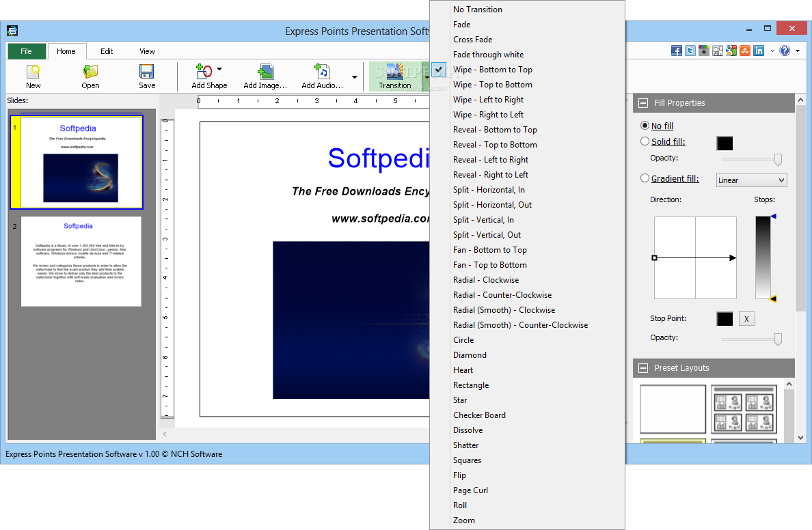Screen dimensions: 812x530
Task: Expand the social icons overflow chevron
Action: click(x=772, y=51)
